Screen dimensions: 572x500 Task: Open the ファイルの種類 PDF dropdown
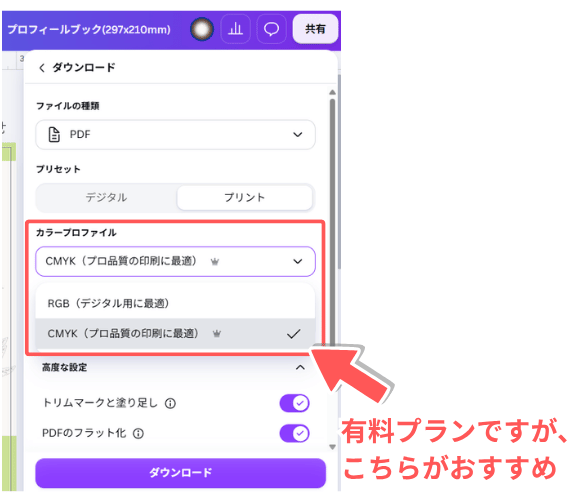tap(175, 135)
